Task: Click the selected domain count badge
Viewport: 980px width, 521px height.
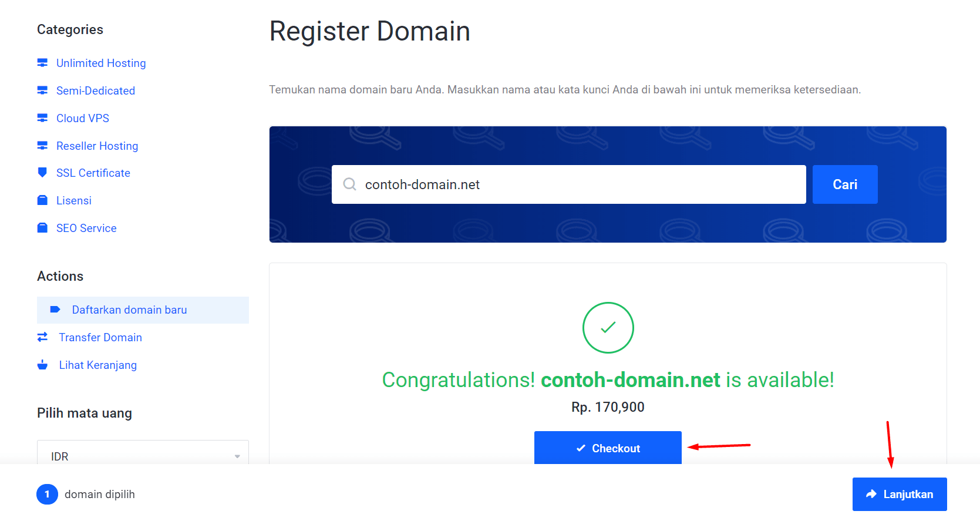Action: (x=47, y=494)
